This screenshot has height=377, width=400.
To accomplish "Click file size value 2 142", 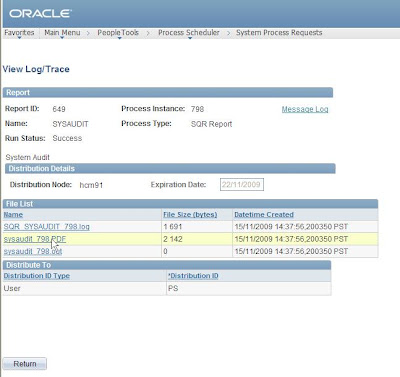I will point(173,239).
